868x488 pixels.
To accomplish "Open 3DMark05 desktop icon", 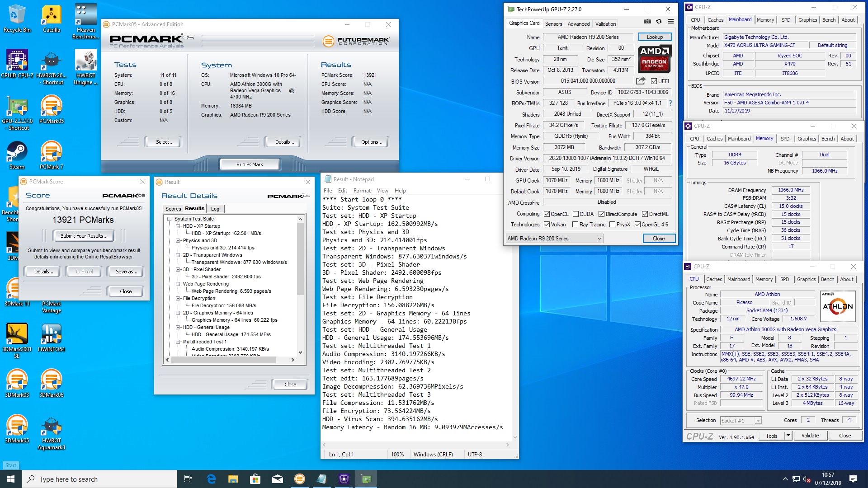I will tap(17, 429).
